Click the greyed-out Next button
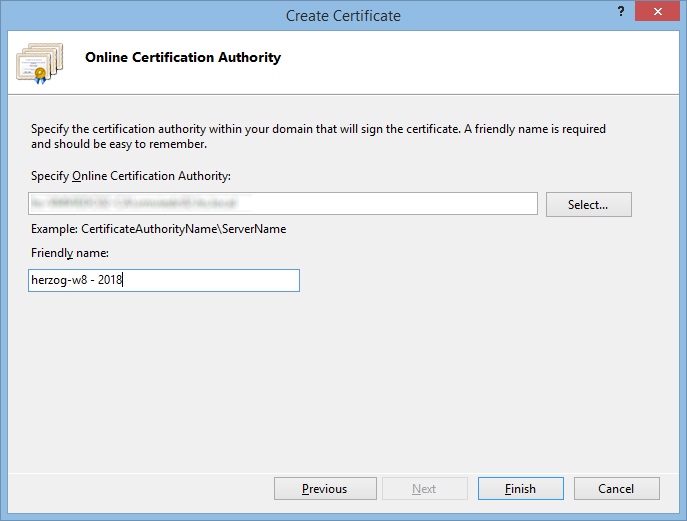 click(424, 489)
